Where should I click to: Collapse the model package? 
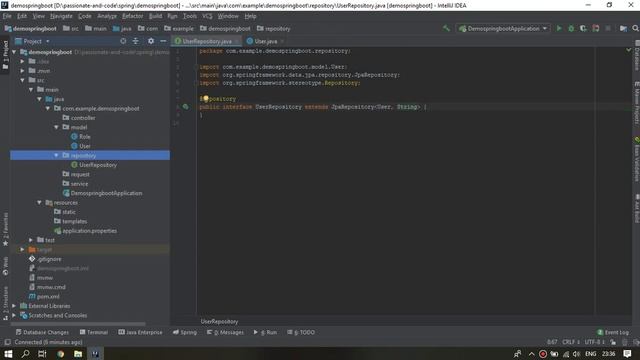click(x=57, y=127)
